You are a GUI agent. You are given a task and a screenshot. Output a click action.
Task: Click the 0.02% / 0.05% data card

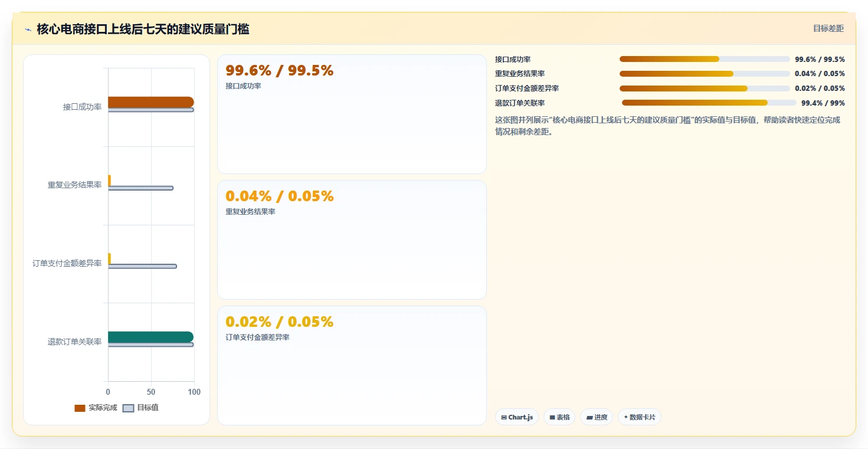click(x=352, y=365)
